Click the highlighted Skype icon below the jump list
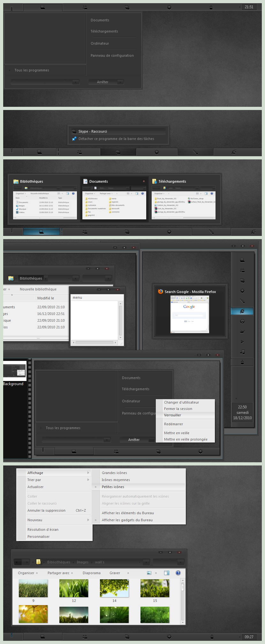Image resolution: width=265 pixels, height=644 pixels. pyautogui.click(x=118, y=152)
